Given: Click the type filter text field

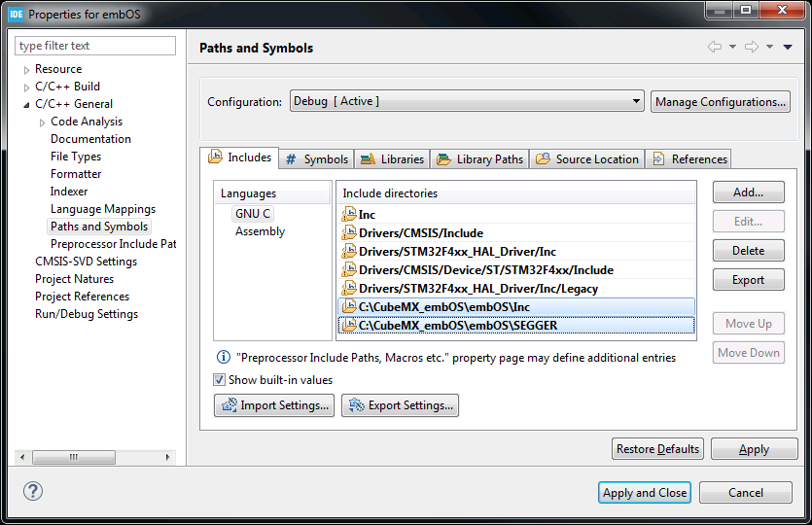Looking at the screenshot, I should click(95, 46).
